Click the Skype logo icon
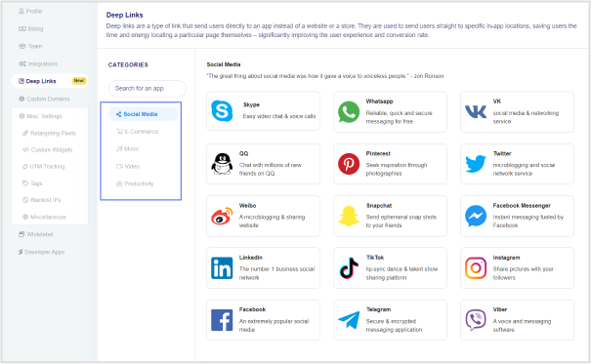Image resolution: width=591 pixels, height=364 pixels. [222, 111]
